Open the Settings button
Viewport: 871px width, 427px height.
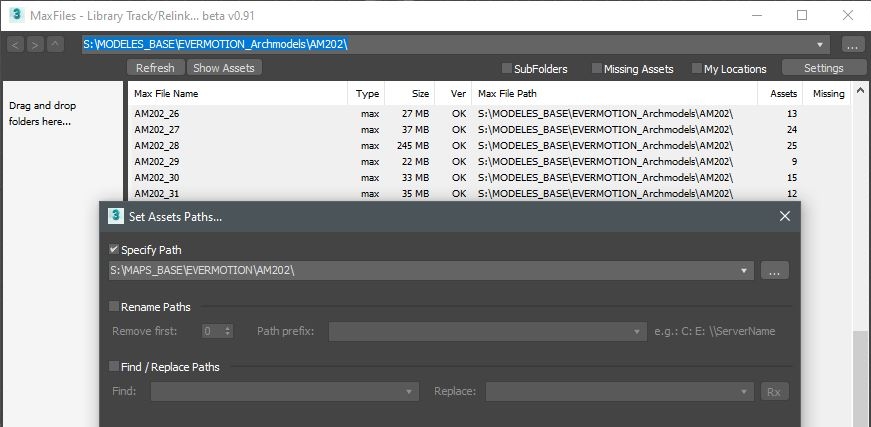(823, 68)
